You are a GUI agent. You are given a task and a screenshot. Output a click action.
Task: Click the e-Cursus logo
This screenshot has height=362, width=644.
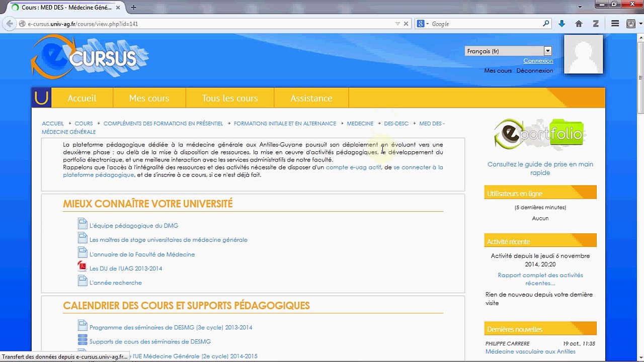coord(90,57)
